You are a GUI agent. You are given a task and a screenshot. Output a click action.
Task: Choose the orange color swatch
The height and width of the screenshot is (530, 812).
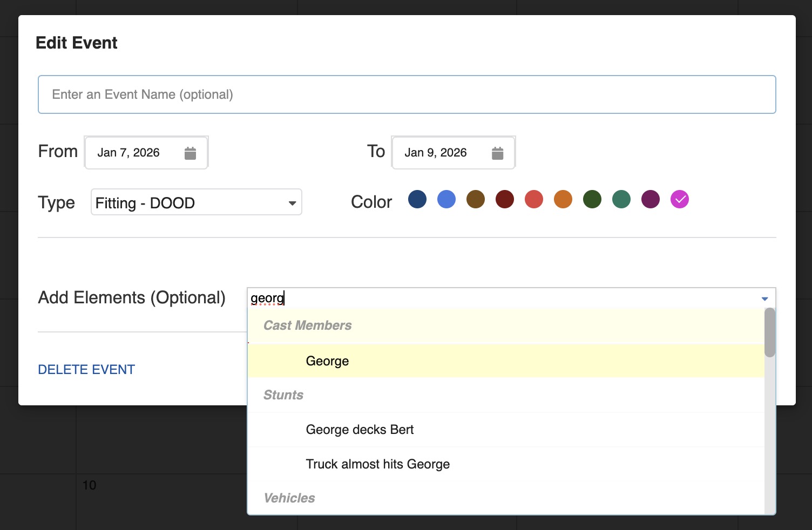[x=563, y=199]
